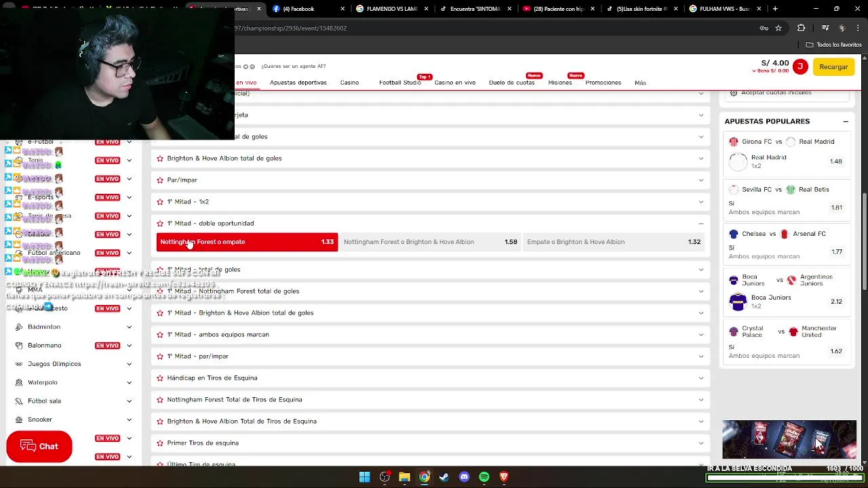Open the saved passwords key icon
The image size is (868, 488).
(x=764, y=28)
